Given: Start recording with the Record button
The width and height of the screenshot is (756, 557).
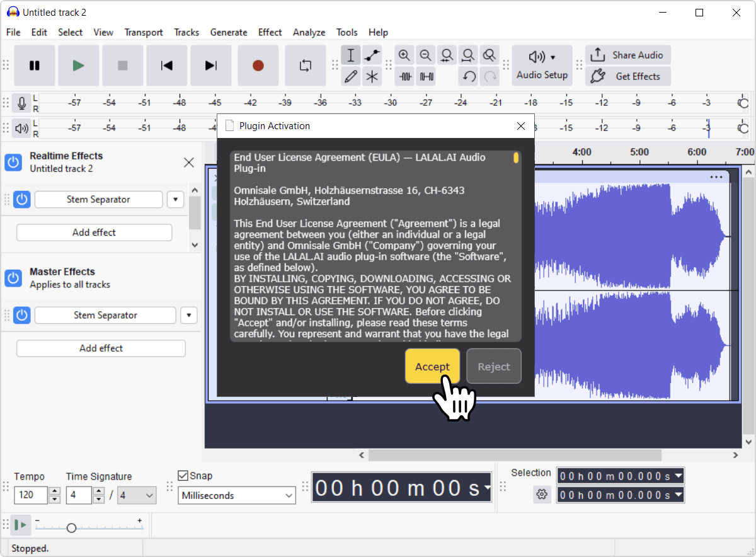Looking at the screenshot, I should (x=258, y=66).
